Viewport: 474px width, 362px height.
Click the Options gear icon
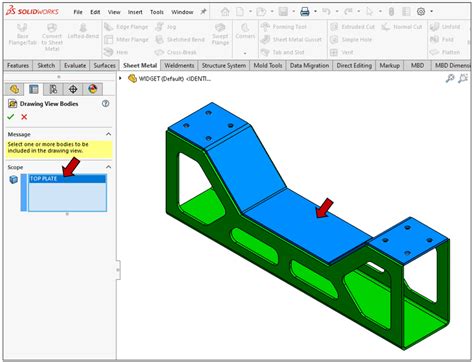(421, 12)
